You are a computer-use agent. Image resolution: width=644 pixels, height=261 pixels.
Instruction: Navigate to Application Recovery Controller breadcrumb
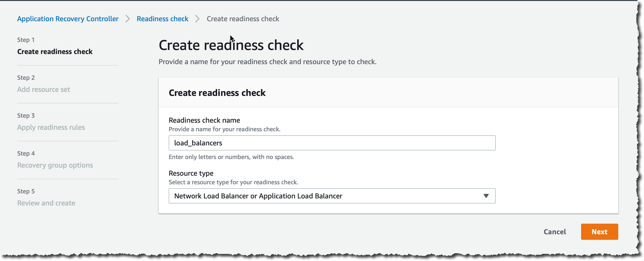tap(68, 18)
